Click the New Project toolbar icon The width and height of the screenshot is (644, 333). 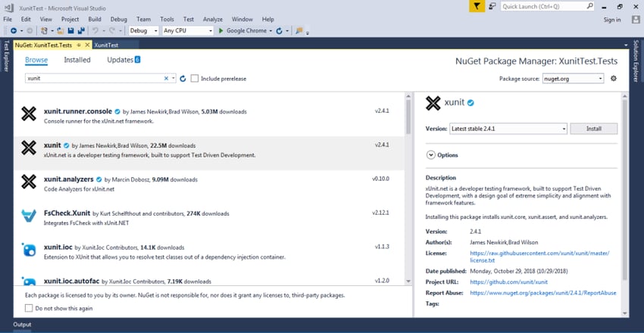coord(45,31)
